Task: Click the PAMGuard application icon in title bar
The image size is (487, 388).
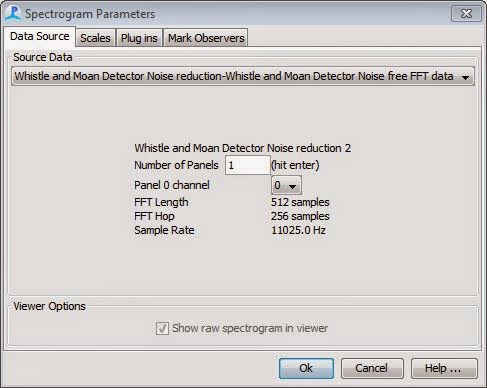Action: click(x=13, y=13)
